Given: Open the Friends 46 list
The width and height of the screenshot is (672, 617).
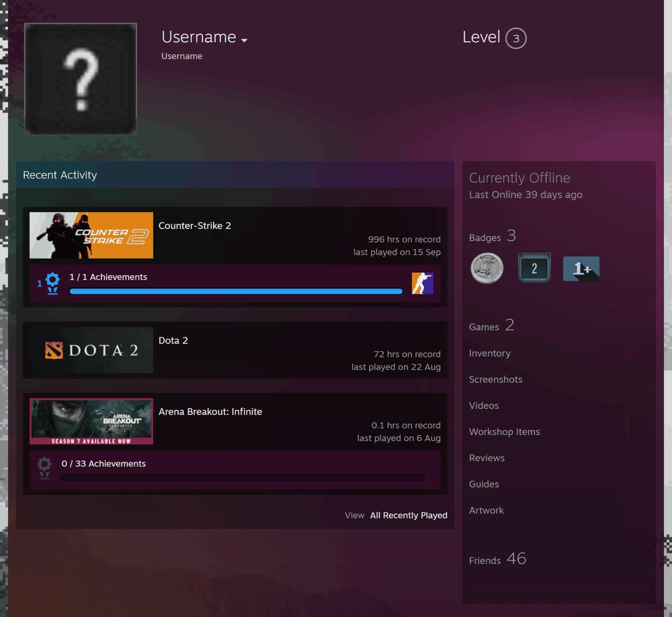Looking at the screenshot, I should click(x=498, y=559).
